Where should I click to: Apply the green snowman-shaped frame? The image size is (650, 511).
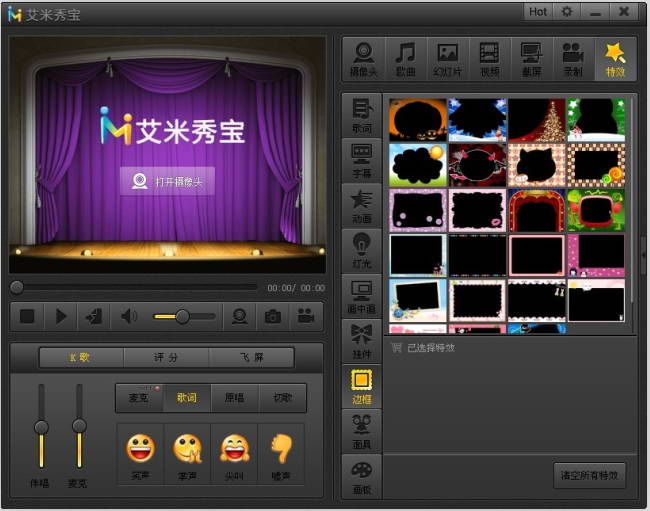[596, 120]
